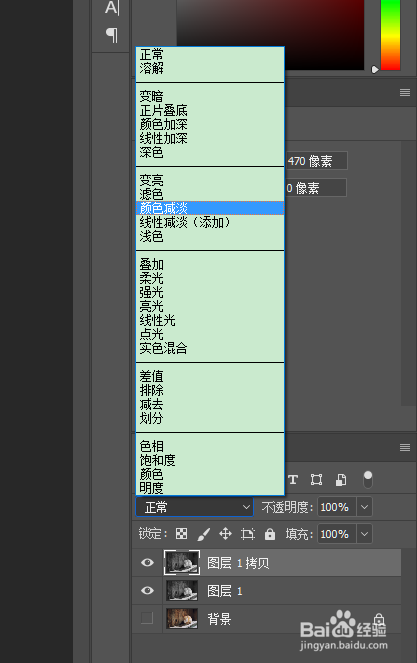Choose 溶解 blend mode
Viewport: 417px width, 663px height.
tap(210, 68)
